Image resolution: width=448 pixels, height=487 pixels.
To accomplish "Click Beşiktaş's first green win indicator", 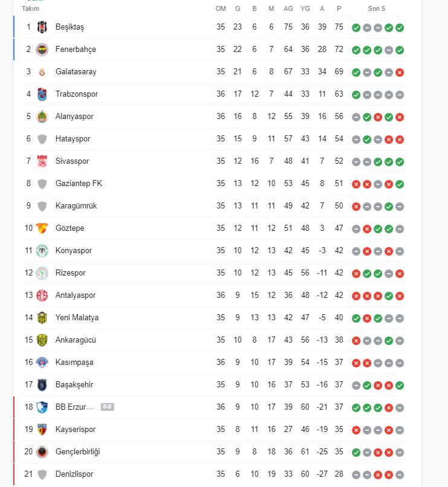I will [356, 28].
